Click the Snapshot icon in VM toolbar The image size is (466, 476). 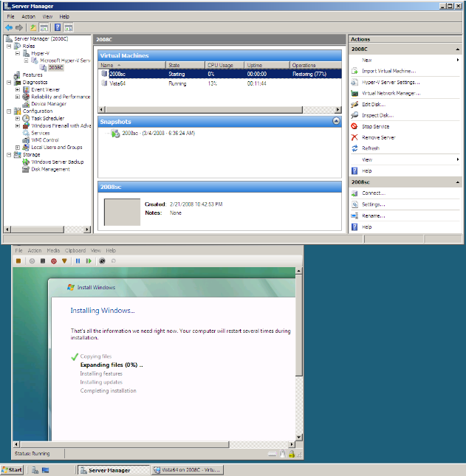[102, 261]
